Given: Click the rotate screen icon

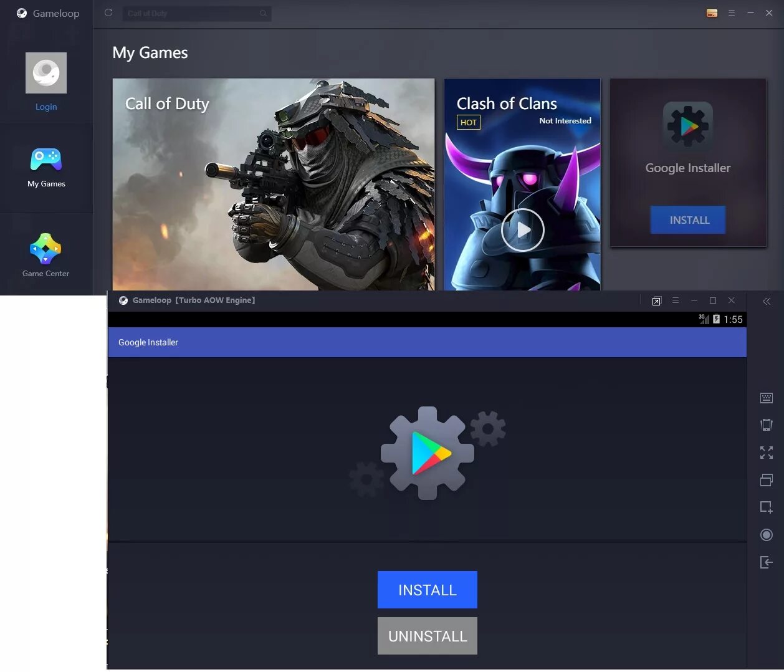Looking at the screenshot, I should click(x=767, y=425).
